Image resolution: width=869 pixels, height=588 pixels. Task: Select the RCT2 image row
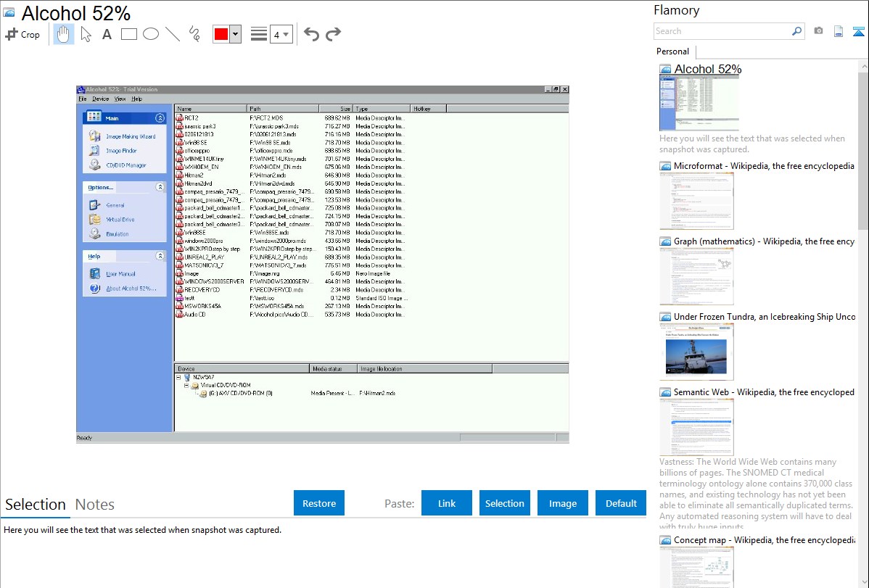pos(292,118)
